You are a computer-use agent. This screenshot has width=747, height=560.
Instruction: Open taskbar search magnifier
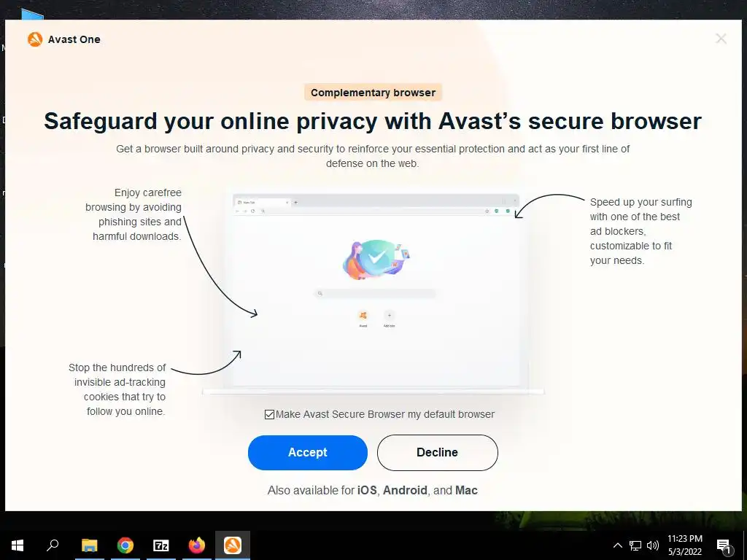[x=53, y=545]
